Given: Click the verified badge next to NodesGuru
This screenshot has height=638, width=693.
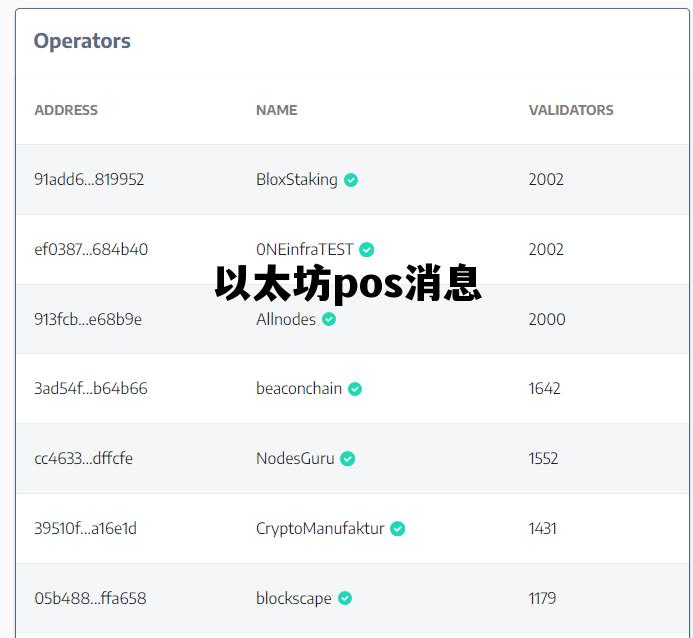Looking at the screenshot, I should point(348,459).
